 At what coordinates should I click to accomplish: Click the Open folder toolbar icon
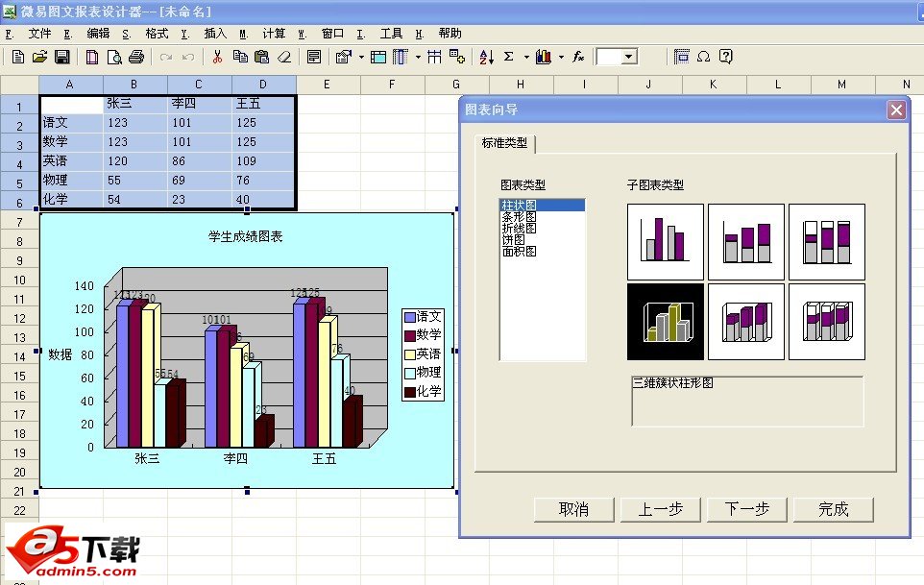[39, 58]
